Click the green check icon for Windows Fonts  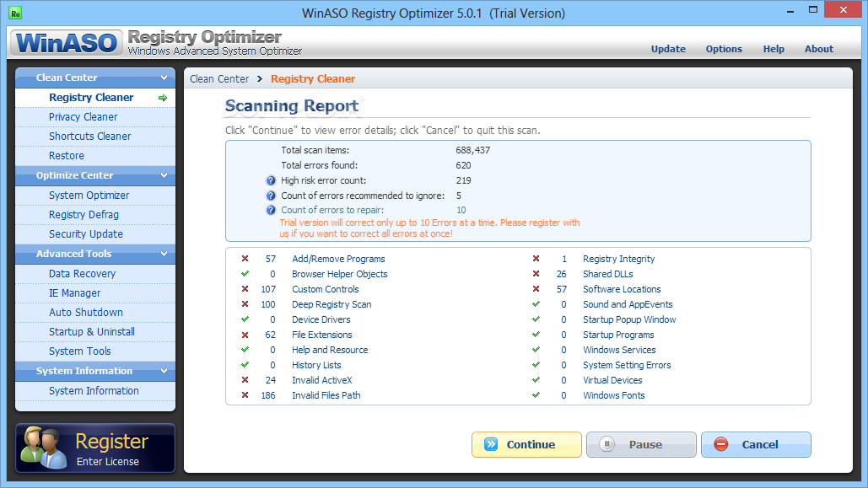click(536, 395)
